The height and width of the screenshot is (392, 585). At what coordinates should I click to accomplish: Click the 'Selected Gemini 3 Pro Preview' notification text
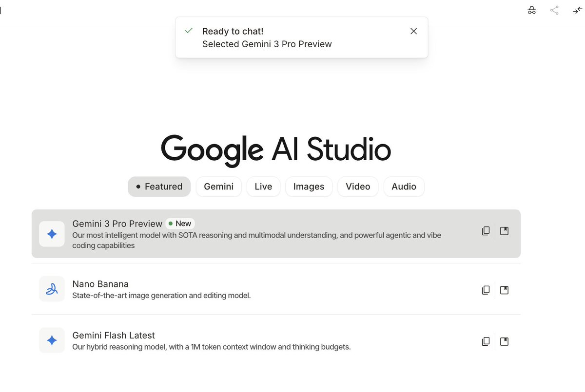pyautogui.click(x=267, y=44)
